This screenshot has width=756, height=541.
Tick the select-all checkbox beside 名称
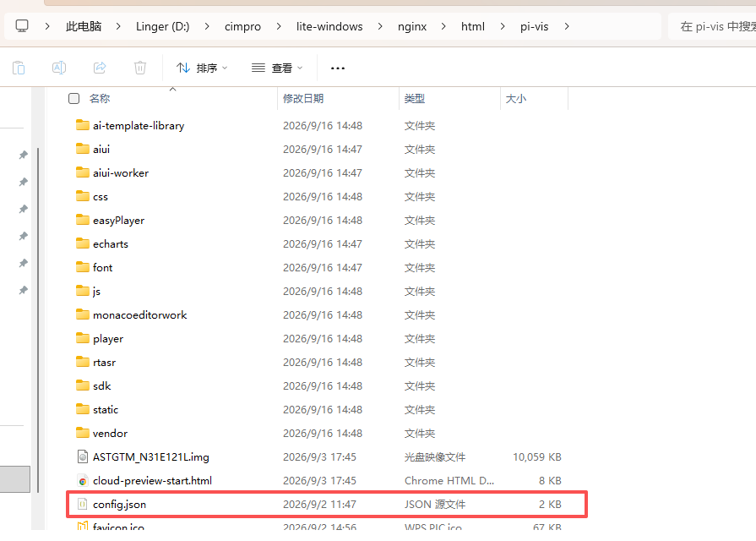pyautogui.click(x=73, y=98)
